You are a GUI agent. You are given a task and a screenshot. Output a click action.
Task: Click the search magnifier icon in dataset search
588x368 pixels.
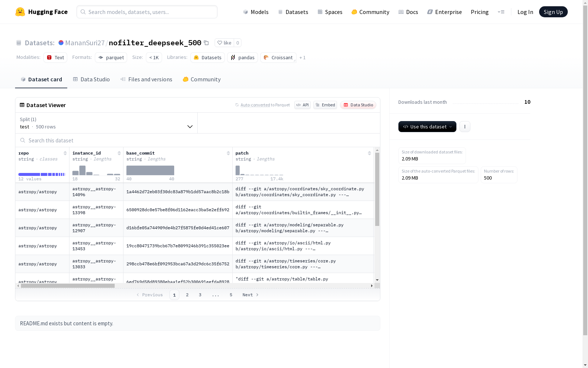click(x=23, y=140)
